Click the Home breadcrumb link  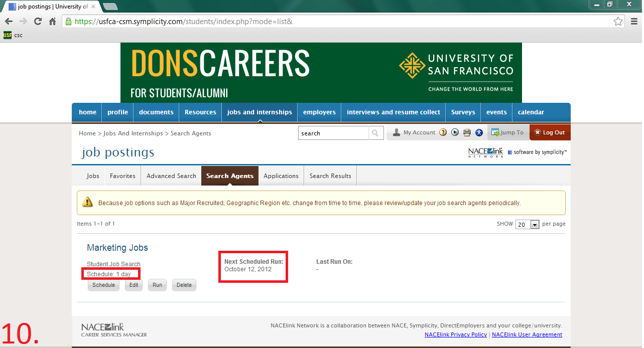(87, 133)
